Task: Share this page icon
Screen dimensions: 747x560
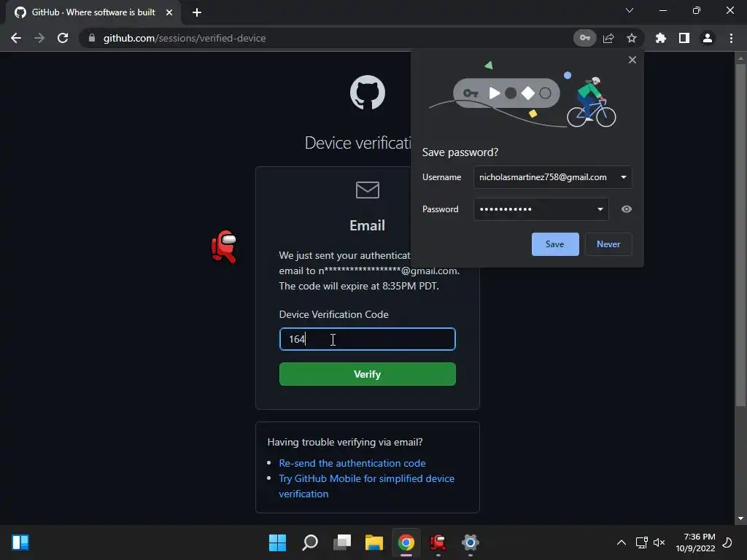Action: click(x=608, y=38)
